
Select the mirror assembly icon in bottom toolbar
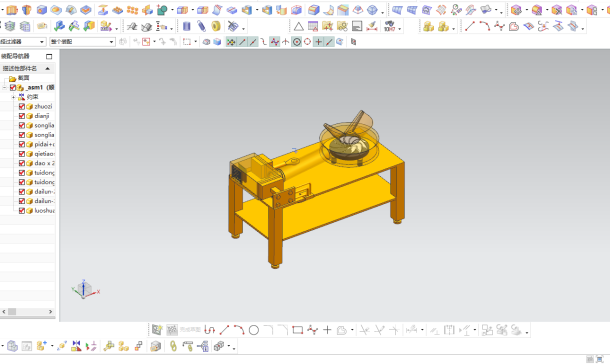click(x=76, y=346)
